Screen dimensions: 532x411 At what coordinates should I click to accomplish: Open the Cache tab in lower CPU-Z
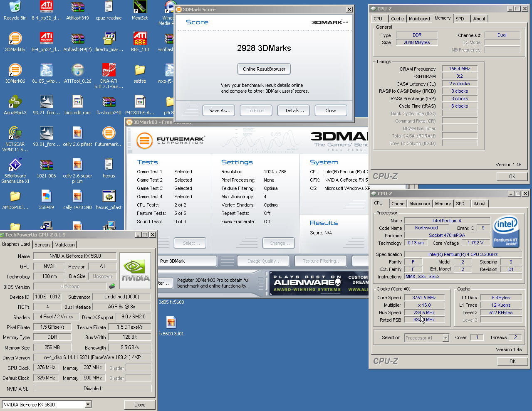[x=398, y=204]
